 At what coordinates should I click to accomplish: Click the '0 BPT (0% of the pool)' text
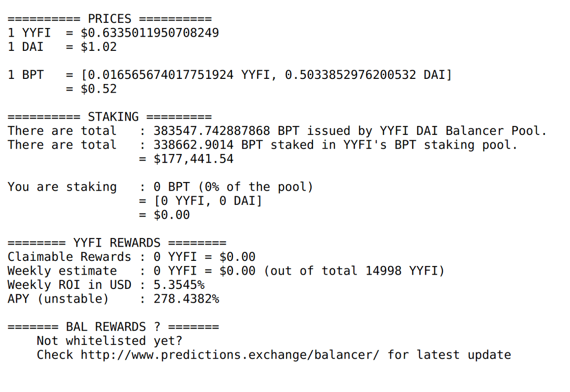[x=234, y=187]
